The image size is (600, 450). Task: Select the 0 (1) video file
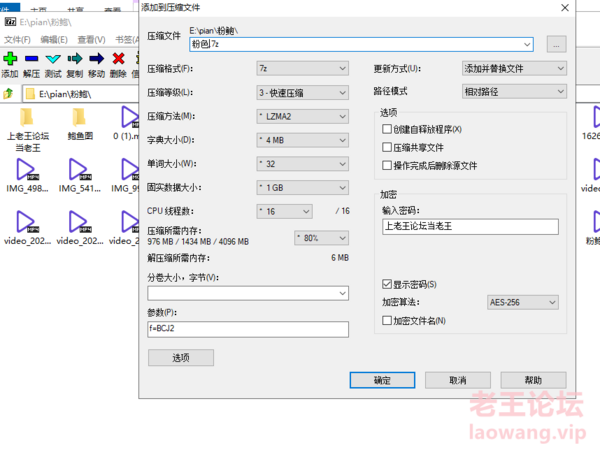pos(128,124)
